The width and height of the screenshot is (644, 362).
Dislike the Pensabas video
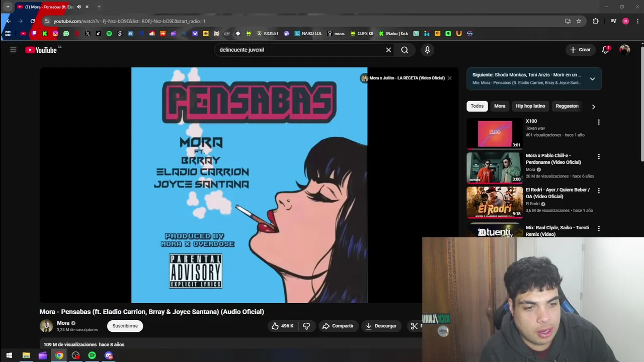[306, 326]
